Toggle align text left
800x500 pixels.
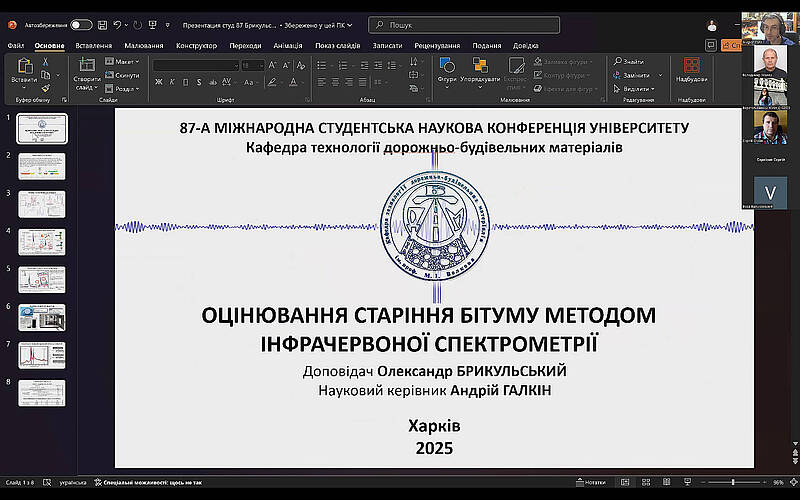[321, 82]
